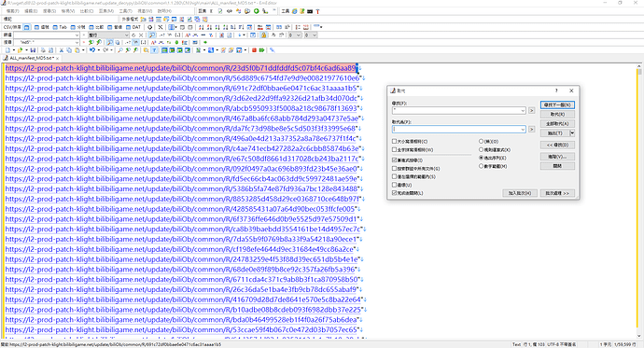Expand the Find (F) combo box dropdown

[x=523, y=110]
